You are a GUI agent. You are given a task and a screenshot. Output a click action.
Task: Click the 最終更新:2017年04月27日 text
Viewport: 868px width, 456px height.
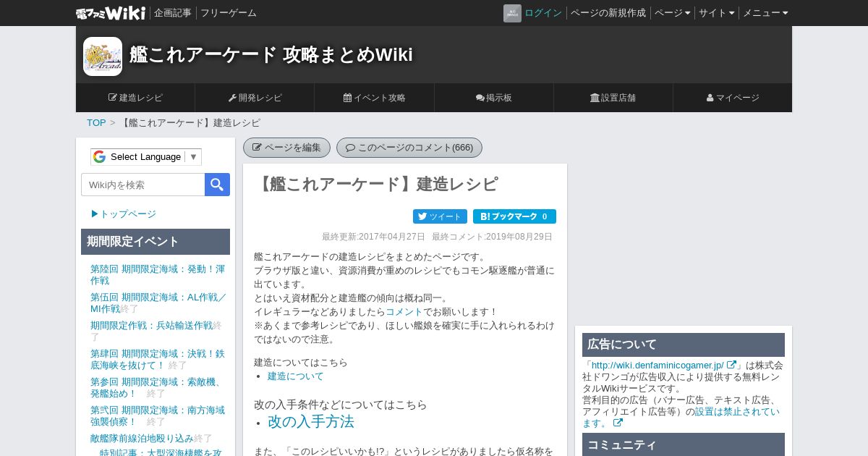click(x=374, y=237)
